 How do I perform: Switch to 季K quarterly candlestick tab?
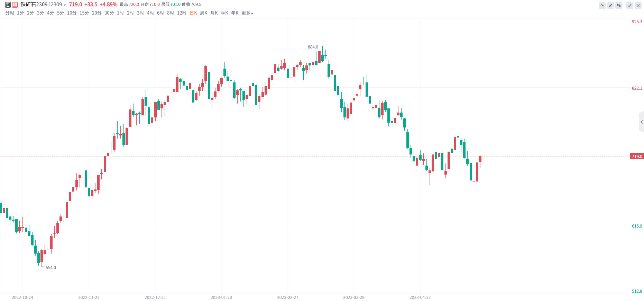[x=224, y=13]
